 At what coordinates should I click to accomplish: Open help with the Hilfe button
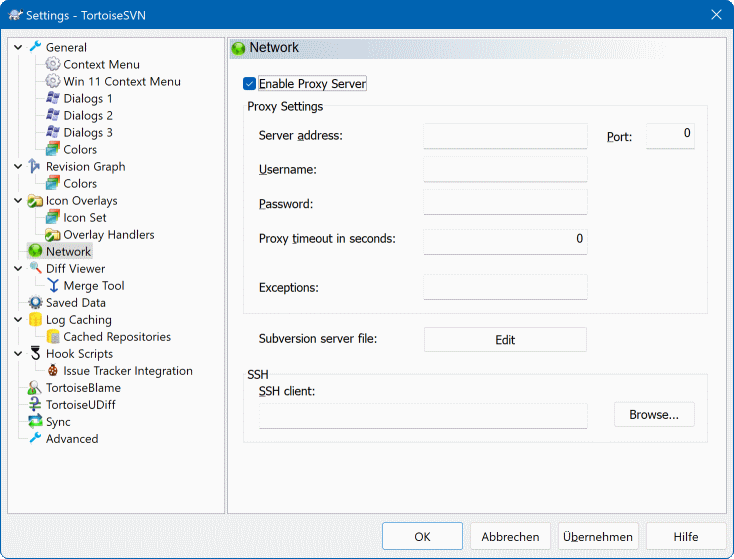pyautogui.click(x=686, y=537)
